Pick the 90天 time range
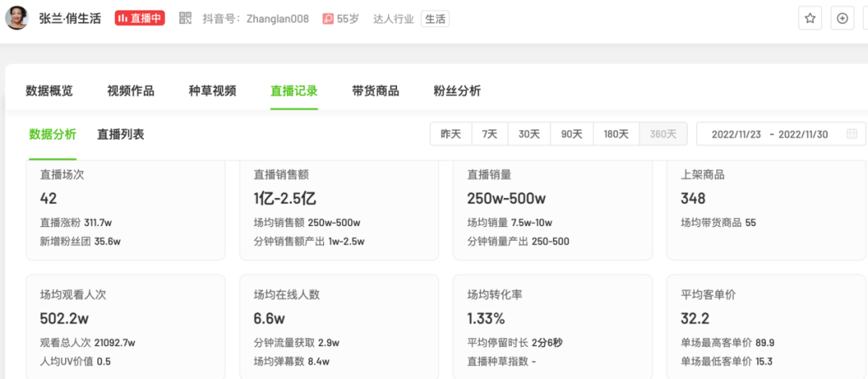The width and height of the screenshot is (868, 379). pos(571,134)
